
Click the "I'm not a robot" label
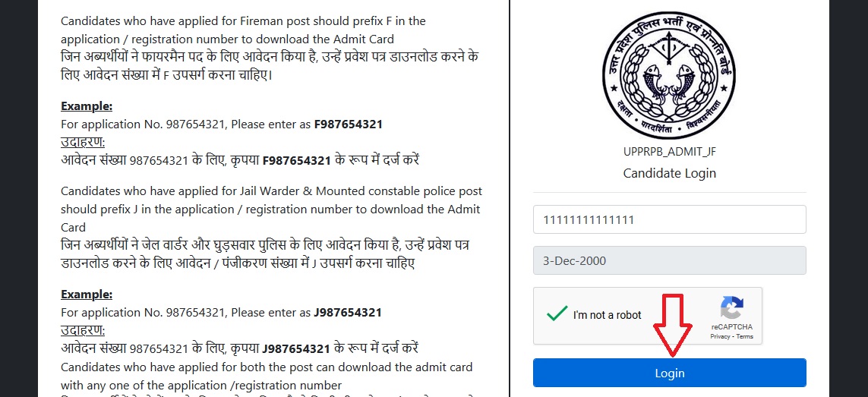[x=608, y=315]
